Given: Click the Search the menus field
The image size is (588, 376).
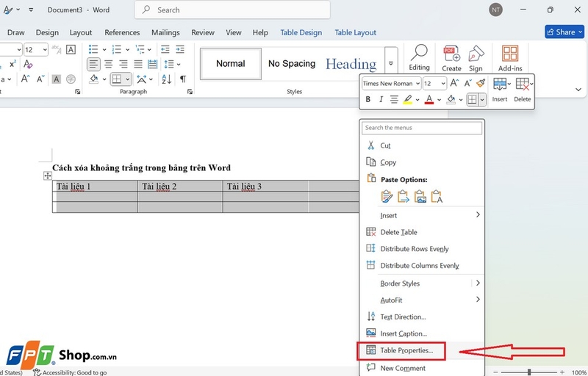Looking at the screenshot, I should [422, 128].
